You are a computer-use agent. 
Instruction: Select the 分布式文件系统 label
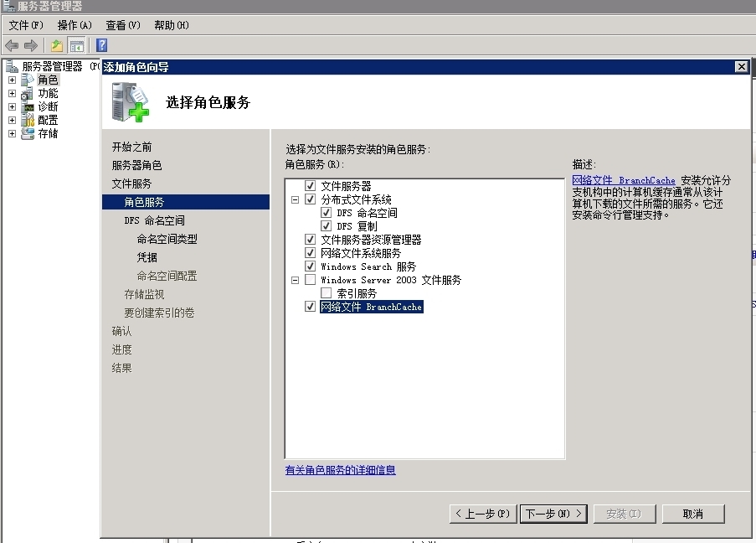[x=356, y=199]
